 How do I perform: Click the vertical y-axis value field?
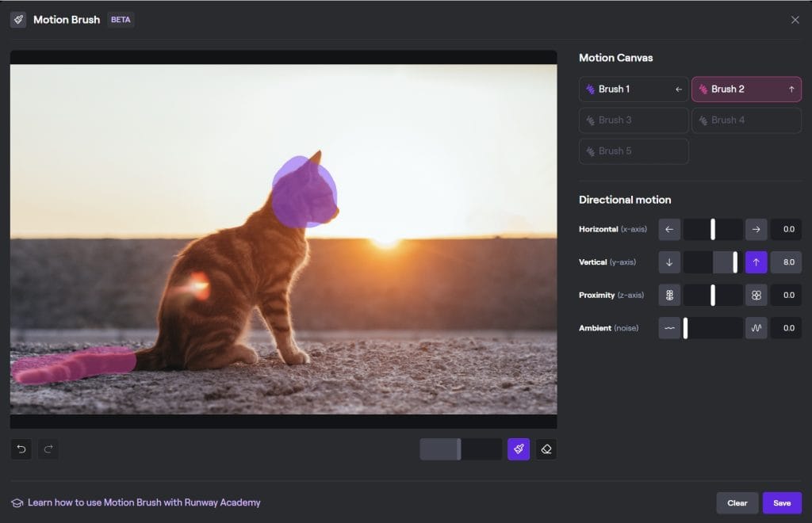(x=786, y=262)
